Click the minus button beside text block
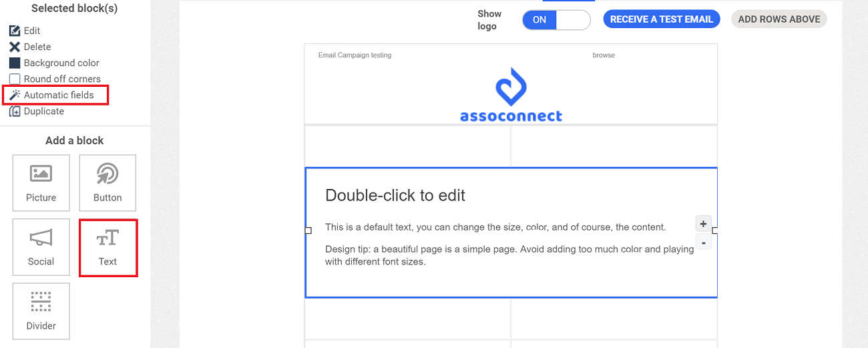Viewport: 868px width, 348px height. pos(703,242)
